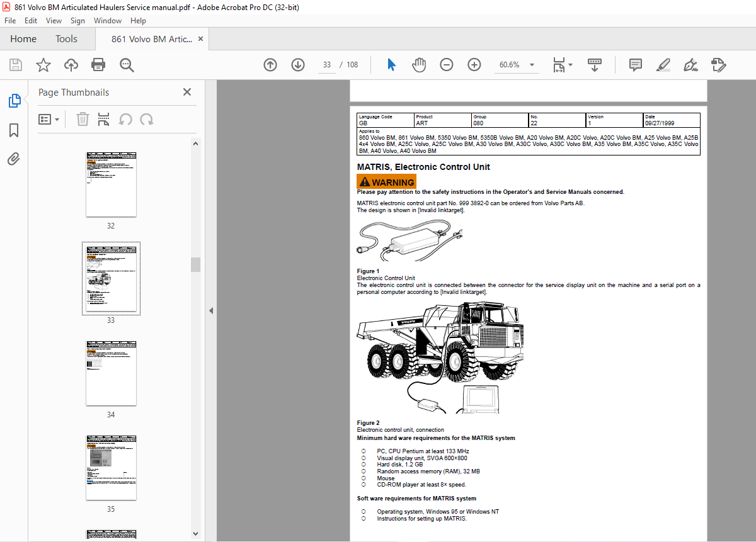Switch to the Tools tab
The image size is (756, 542).
[66, 39]
